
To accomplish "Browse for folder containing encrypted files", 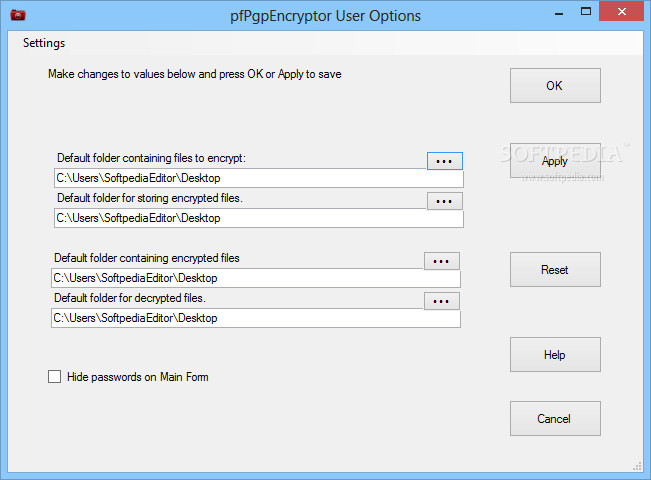I will point(442,261).
